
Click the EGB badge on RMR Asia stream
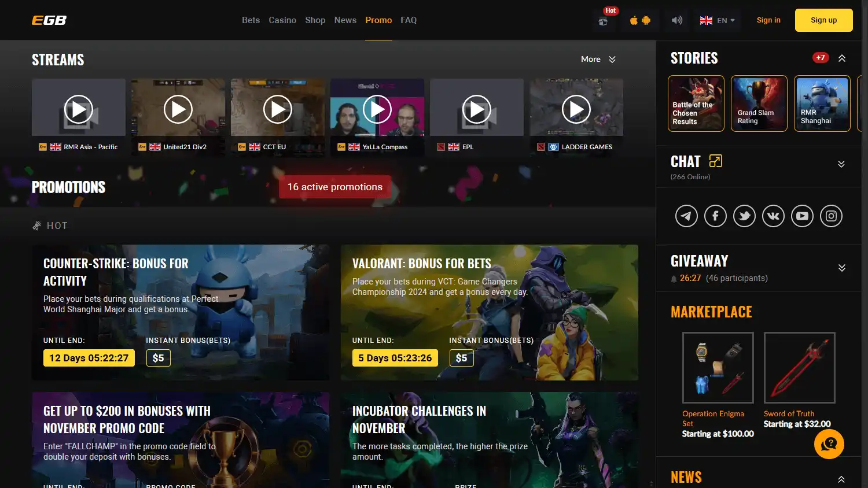pyautogui.click(x=43, y=147)
